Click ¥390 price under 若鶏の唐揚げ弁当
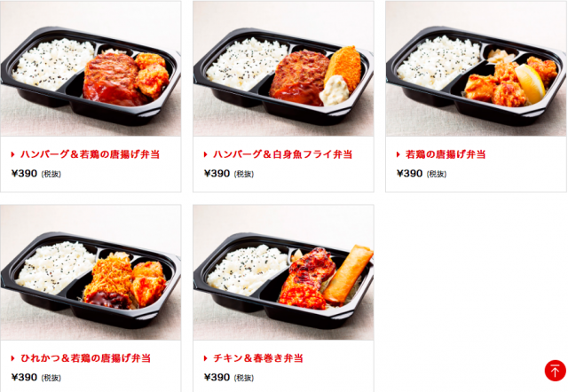 (x=410, y=173)
